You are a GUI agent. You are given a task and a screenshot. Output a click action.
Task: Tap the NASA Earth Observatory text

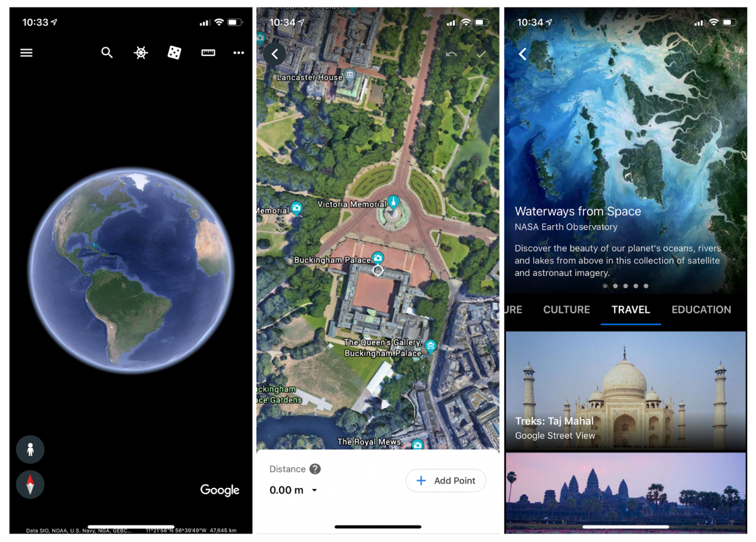pyautogui.click(x=566, y=227)
